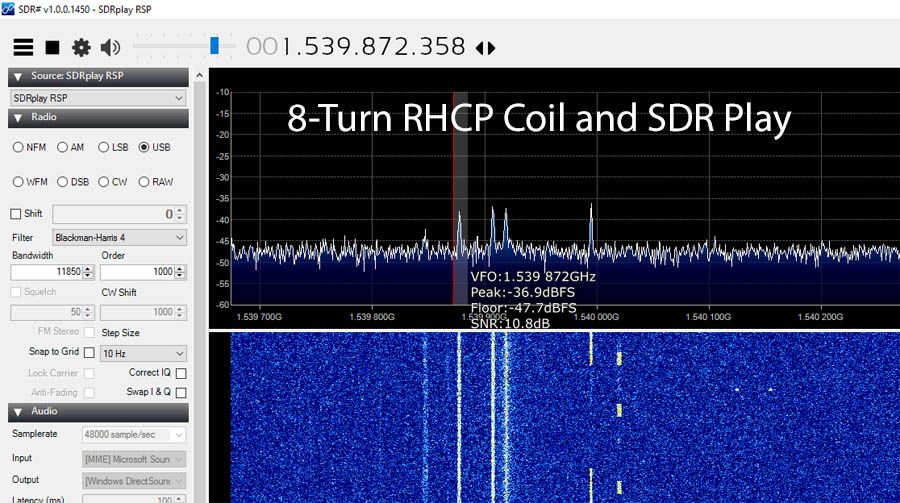Viewport: 900px width, 503px height.
Task: Increase filter Order with stepper arrow
Action: point(180,268)
